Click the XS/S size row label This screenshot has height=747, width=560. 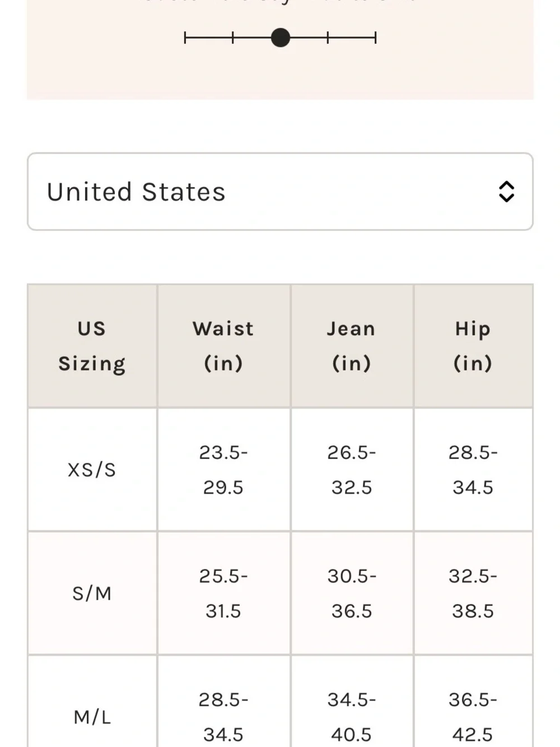(x=92, y=470)
